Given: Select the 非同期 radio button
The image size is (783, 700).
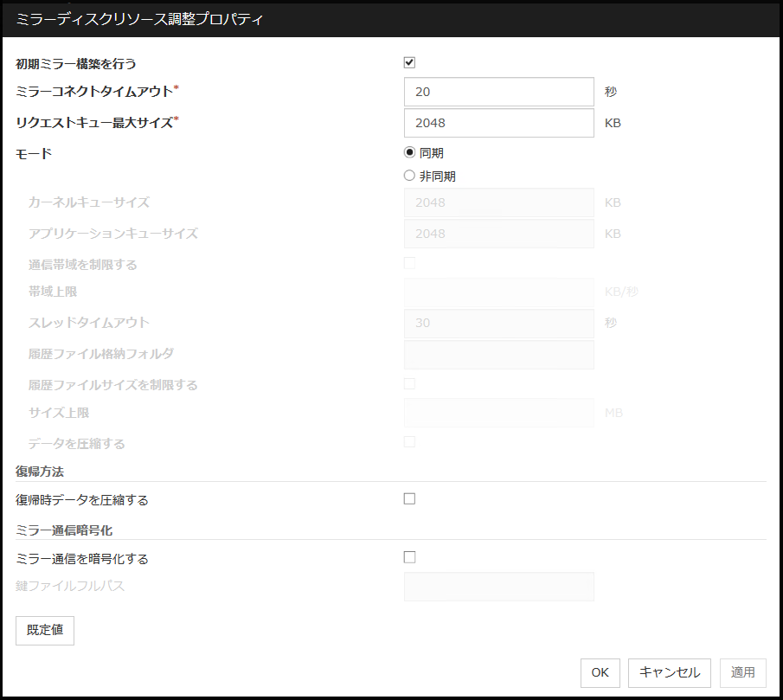Looking at the screenshot, I should [410, 176].
